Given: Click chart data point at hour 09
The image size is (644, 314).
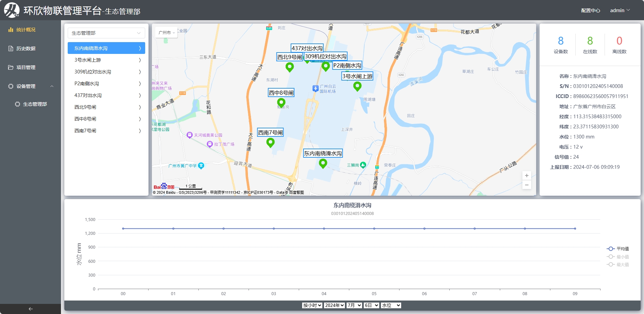Looking at the screenshot, I should (x=575, y=228).
